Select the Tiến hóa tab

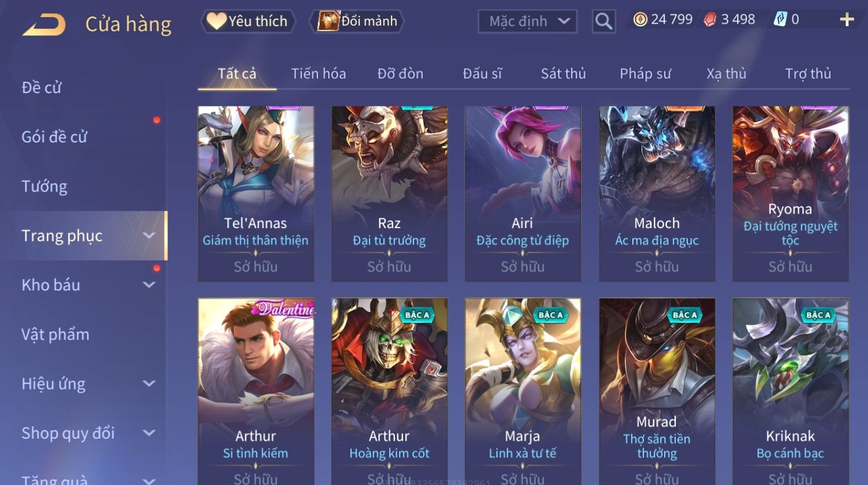pos(318,74)
